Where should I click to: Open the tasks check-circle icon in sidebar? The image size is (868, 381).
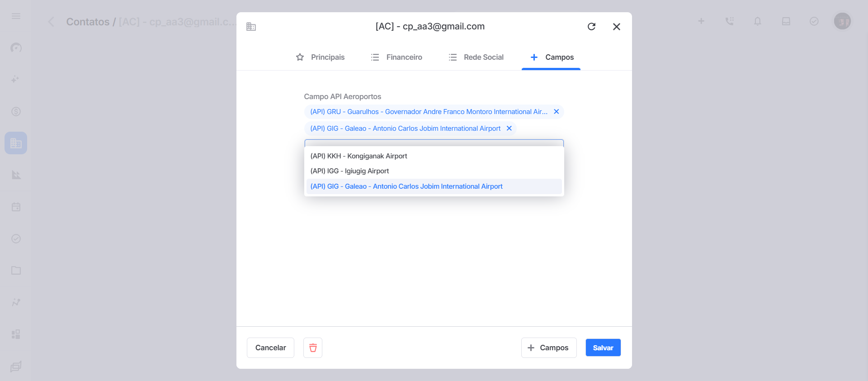[x=16, y=238]
